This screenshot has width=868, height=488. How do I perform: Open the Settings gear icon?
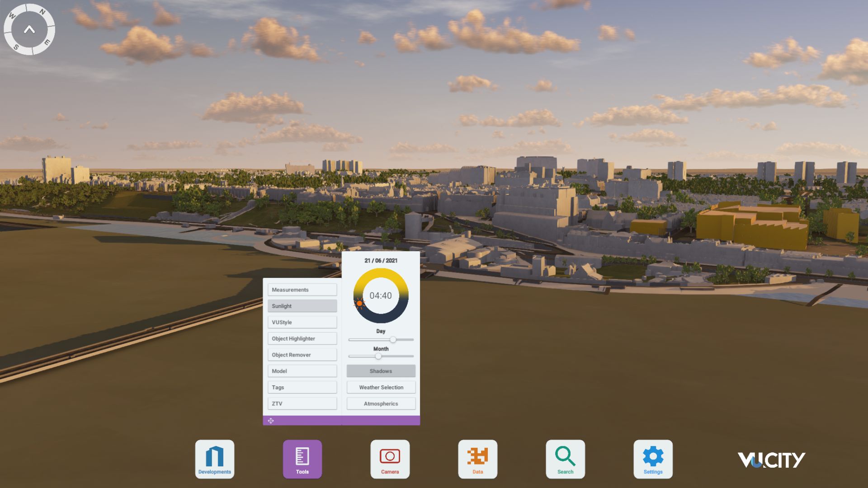[653, 459]
